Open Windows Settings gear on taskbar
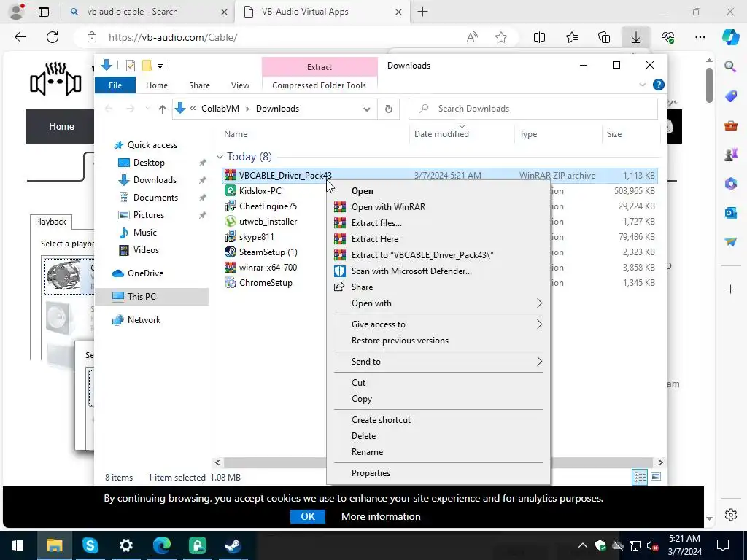The width and height of the screenshot is (747, 560). pyautogui.click(x=125, y=545)
